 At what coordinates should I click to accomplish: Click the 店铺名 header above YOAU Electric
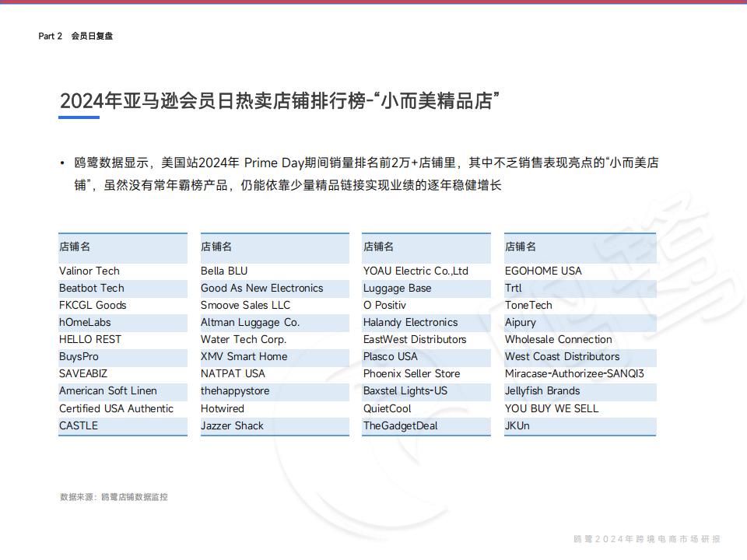[x=426, y=247]
